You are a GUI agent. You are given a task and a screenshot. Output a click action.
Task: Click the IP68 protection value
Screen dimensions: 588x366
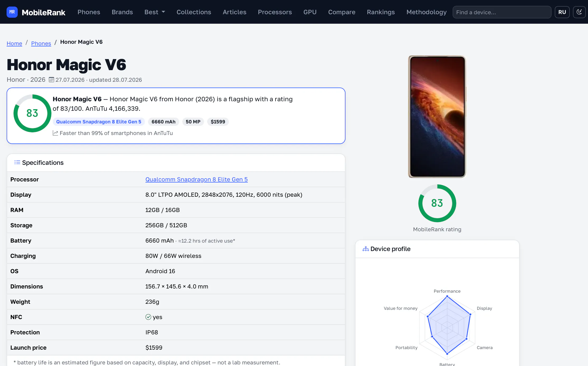click(152, 332)
